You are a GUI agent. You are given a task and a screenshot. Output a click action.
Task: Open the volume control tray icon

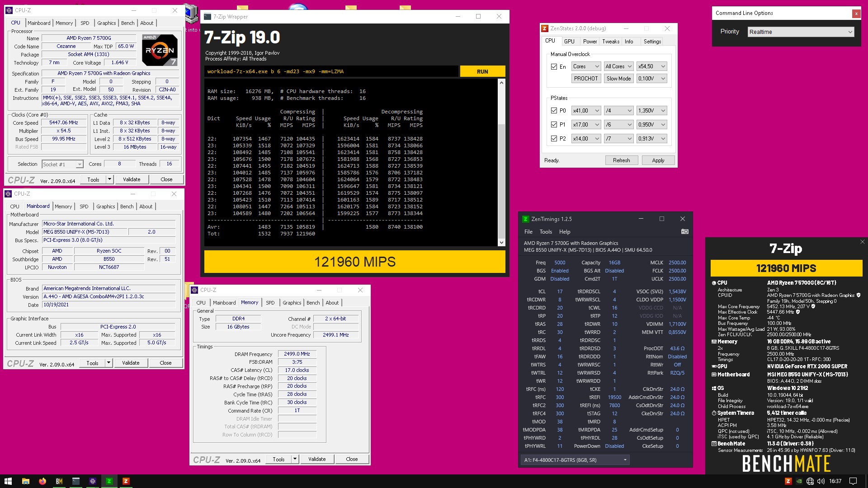click(821, 481)
